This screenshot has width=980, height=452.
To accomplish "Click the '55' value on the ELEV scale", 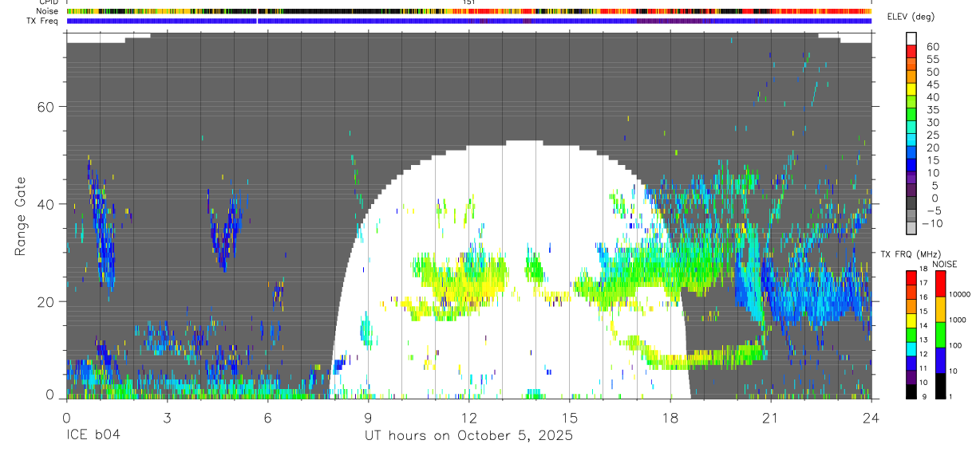I will pyautogui.click(x=932, y=59).
